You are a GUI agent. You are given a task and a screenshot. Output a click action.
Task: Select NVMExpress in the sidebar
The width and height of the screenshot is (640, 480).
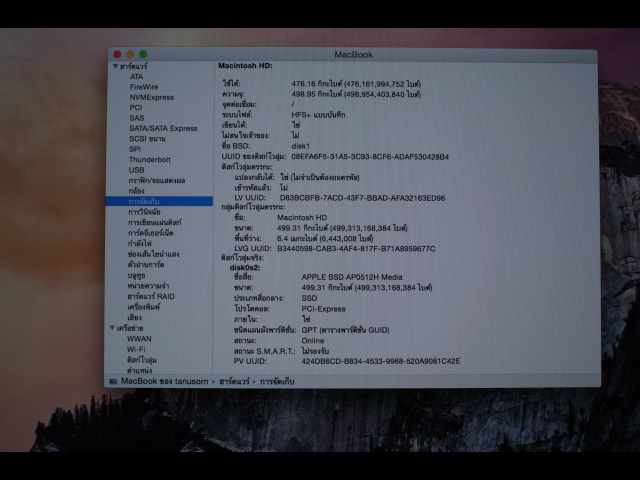[151, 98]
